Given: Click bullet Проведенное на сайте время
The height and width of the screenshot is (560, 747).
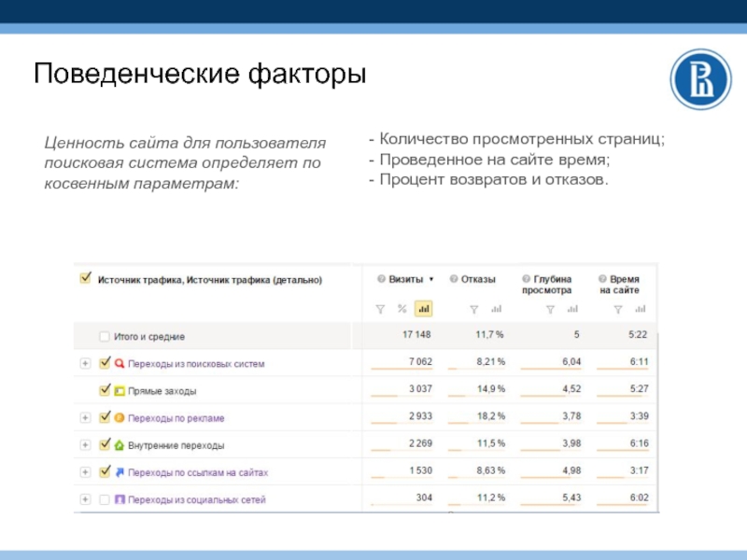Looking at the screenshot, I should tap(489, 160).
